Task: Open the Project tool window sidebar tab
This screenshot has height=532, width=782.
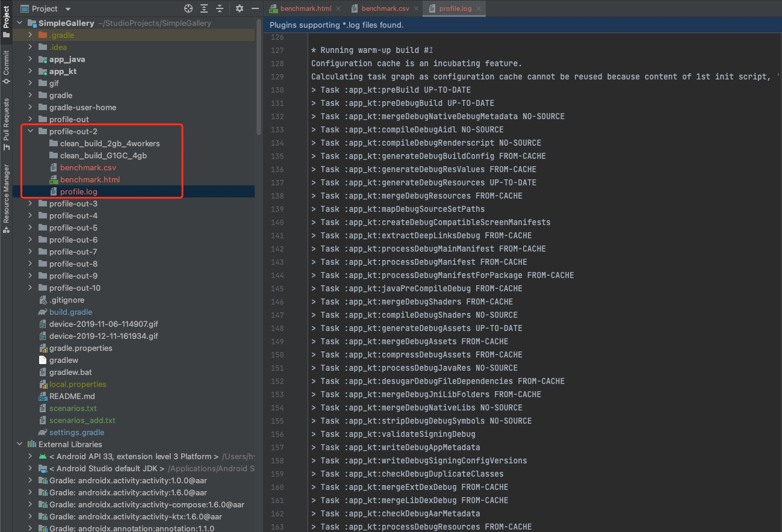Action: click(6, 23)
